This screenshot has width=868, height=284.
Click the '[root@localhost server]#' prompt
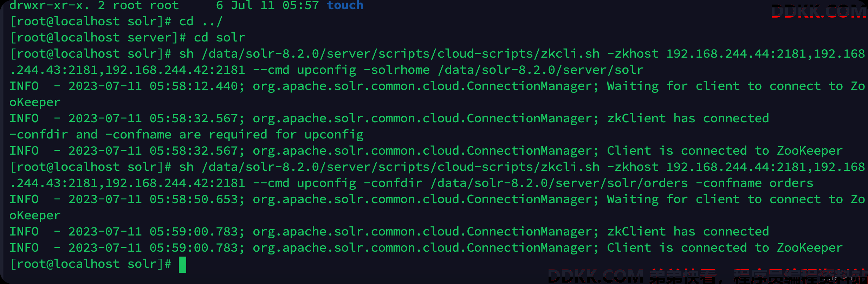98,38
